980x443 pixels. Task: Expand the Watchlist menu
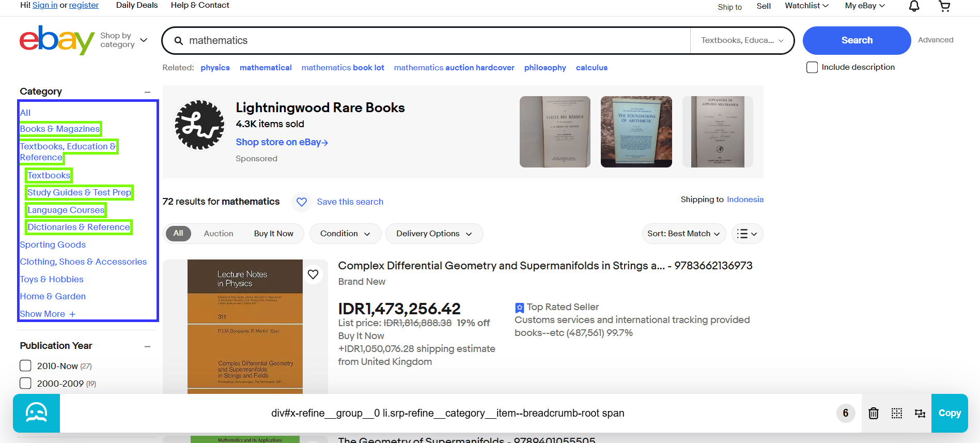click(x=806, y=6)
